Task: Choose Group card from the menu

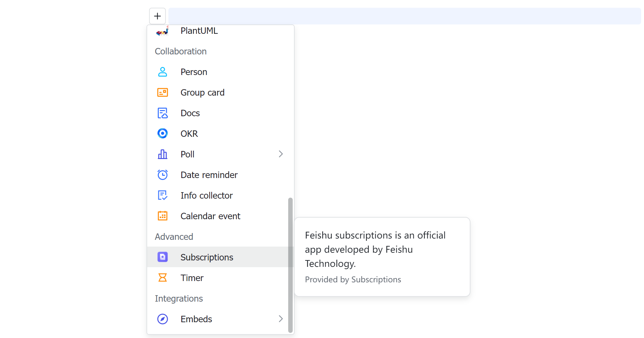Action: [x=221, y=92]
